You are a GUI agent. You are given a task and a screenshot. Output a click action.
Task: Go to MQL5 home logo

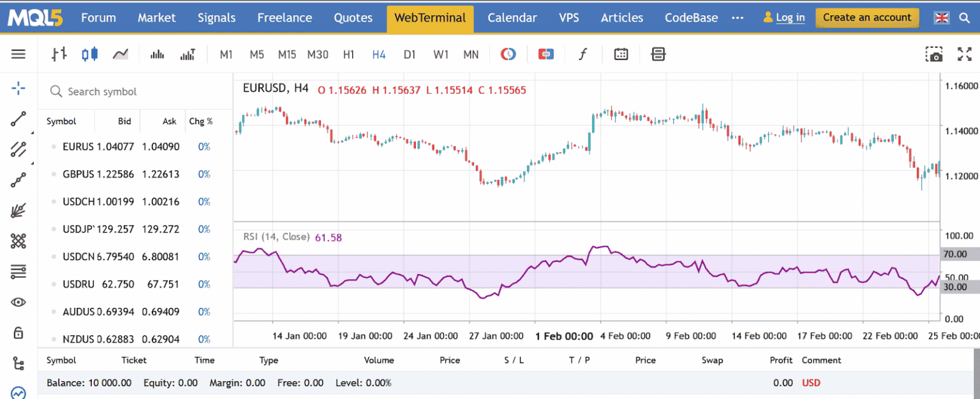[x=36, y=18]
